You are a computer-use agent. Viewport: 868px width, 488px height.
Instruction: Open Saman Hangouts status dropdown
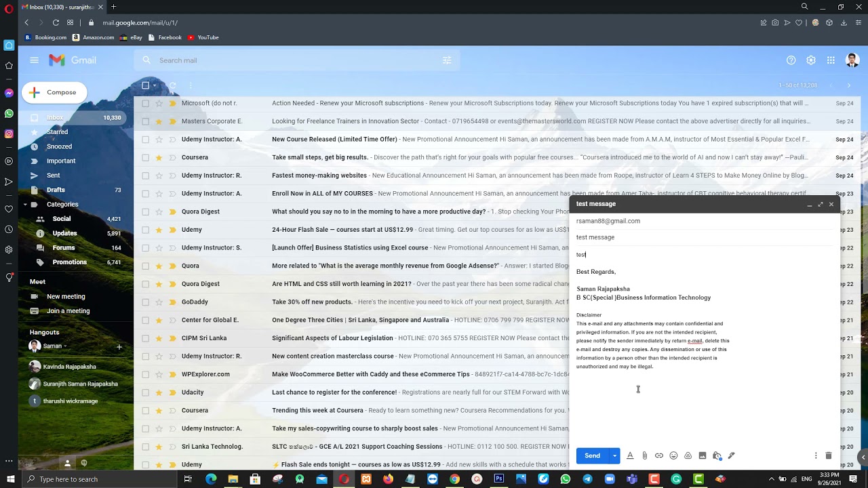click(66, 346)
